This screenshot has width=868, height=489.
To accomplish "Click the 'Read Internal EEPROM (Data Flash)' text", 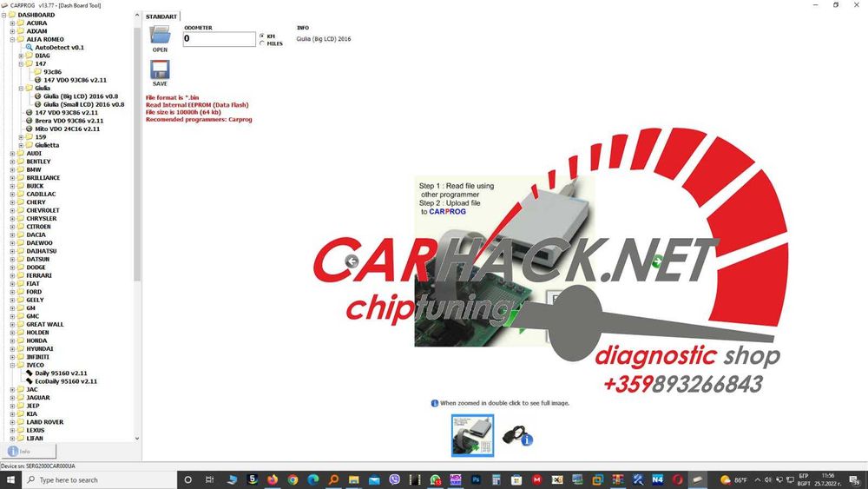I will (x=197, y=105).
